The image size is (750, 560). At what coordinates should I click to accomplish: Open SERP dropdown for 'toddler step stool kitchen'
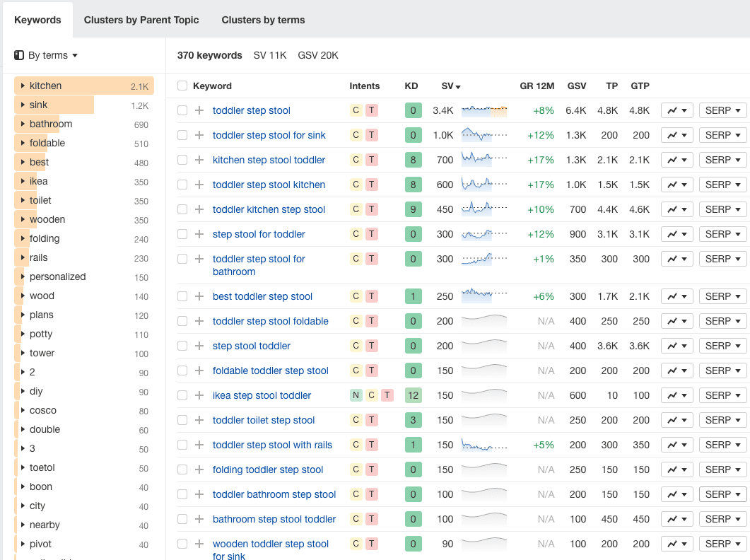(x=722, y=185)
